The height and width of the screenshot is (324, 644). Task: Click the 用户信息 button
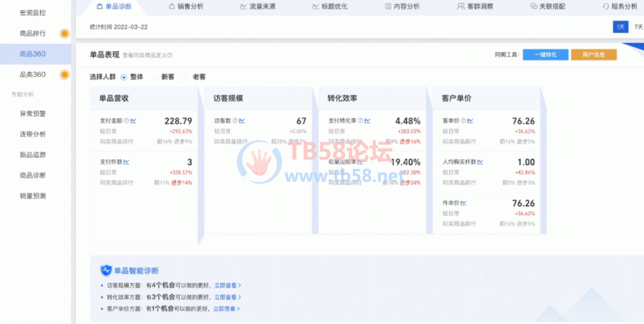(594, 54)
